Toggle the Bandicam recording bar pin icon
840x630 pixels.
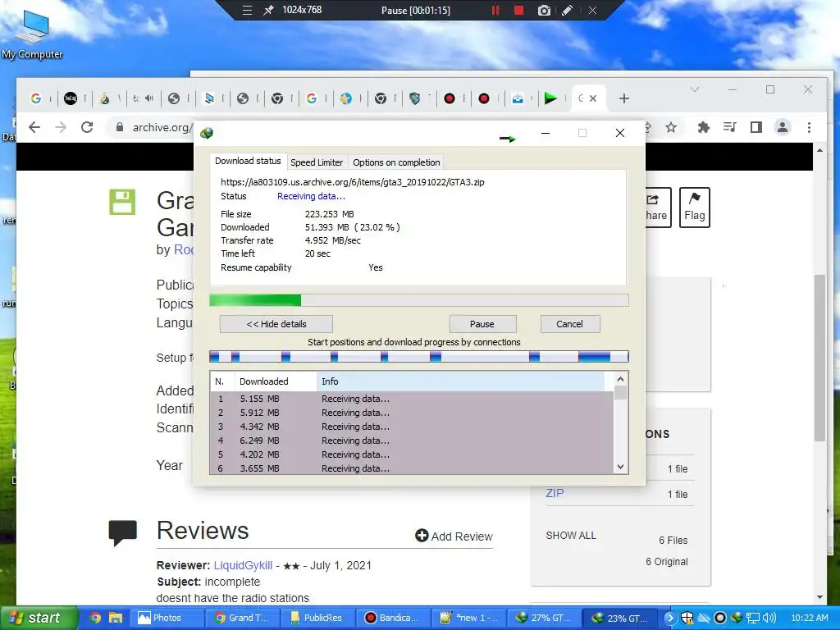[x=268, y=10]
